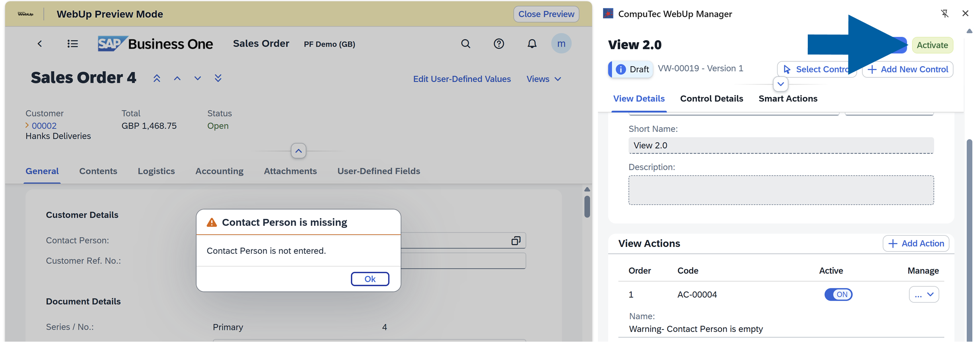Viewport: 980px width, 342px height.
Task: Click 'Warning- Contact Person is empty' text
Action: [x=696, y=329]
